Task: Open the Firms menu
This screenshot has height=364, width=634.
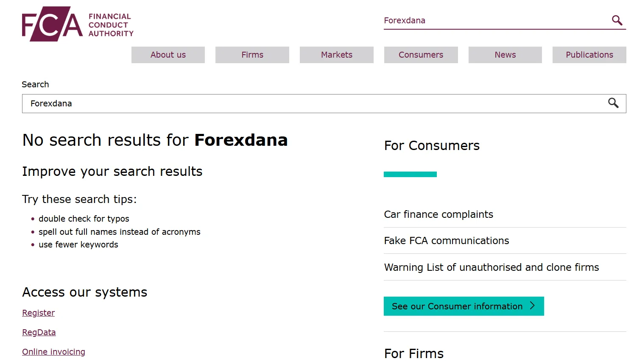Action: (x=252, y=55)
